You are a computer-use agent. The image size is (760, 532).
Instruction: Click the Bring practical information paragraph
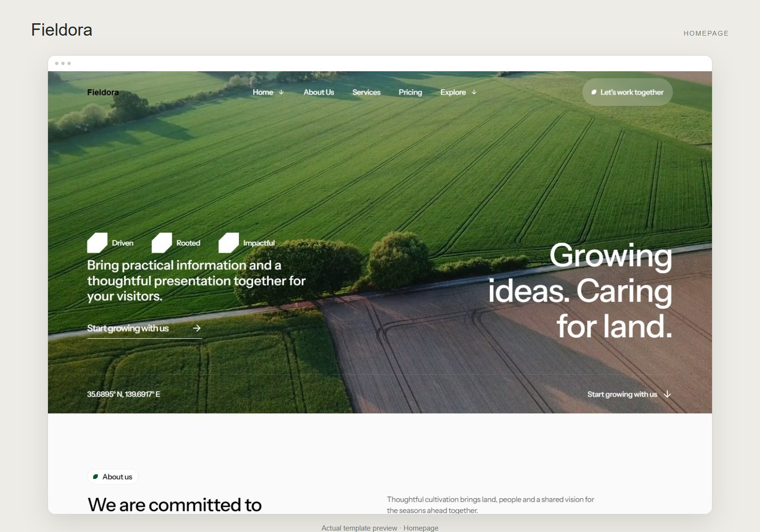[x=196, y=281]
